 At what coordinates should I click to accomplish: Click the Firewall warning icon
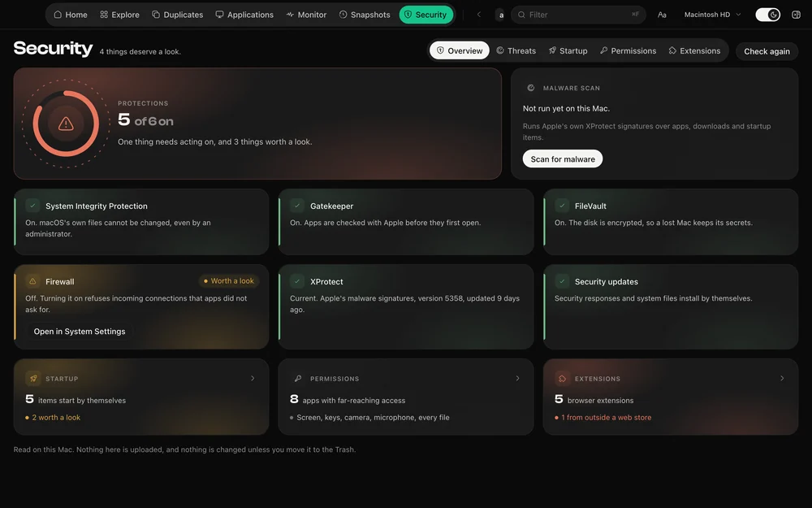(x=32, y=281)
